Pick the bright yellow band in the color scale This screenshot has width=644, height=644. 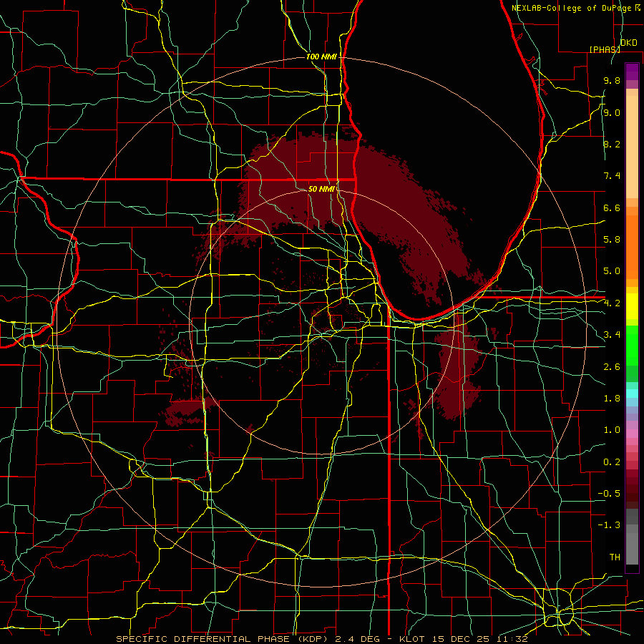pyautogui.click(x=632, y=306)
